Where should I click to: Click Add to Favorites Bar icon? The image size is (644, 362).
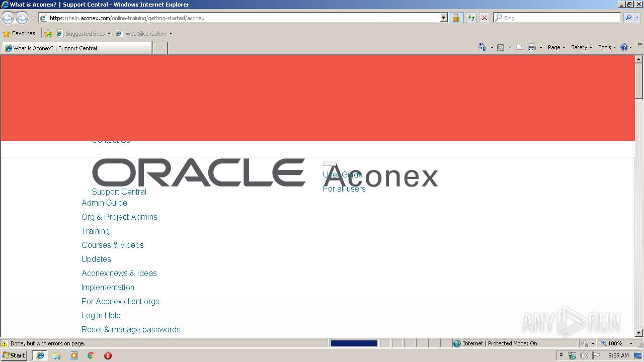pyautogui.click(x=48, y=34)
